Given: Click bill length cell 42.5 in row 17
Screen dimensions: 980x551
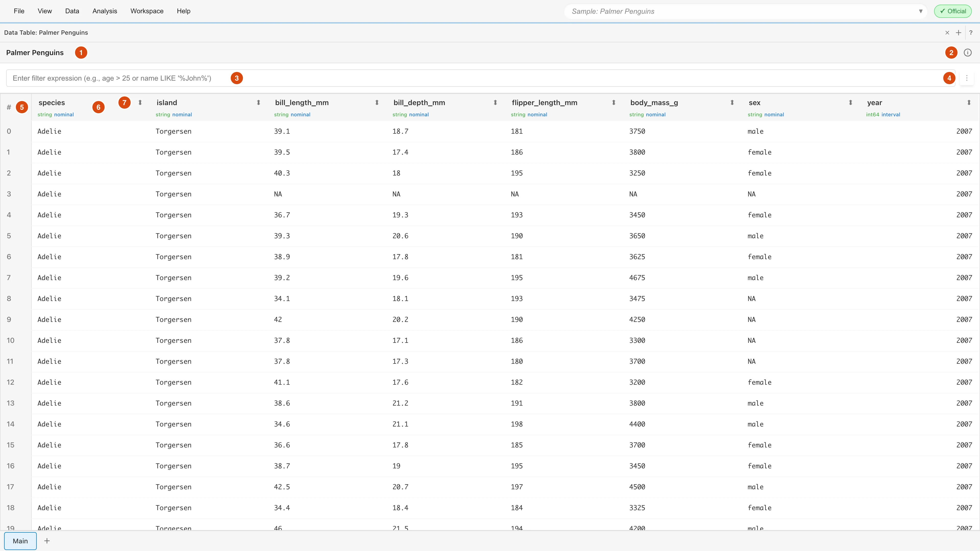Looking at the screenshot, I should pos(282,487).
